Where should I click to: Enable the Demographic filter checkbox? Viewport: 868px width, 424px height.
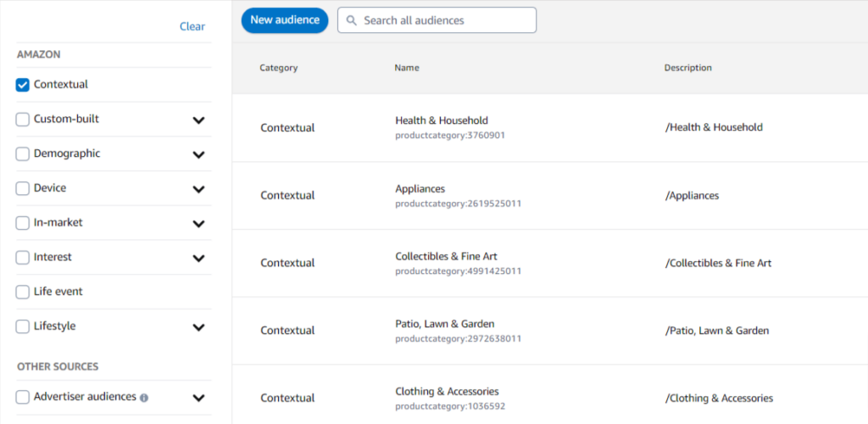[23, 153]
